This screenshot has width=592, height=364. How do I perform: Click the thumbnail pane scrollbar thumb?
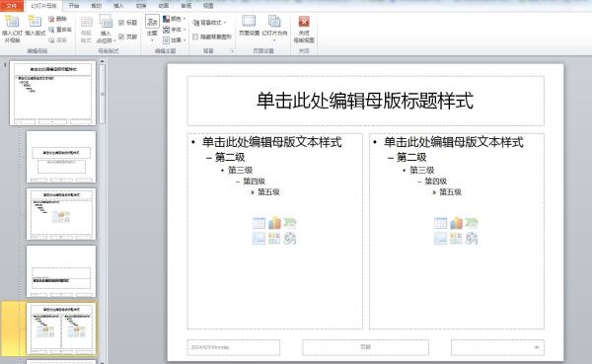(102, 94)
